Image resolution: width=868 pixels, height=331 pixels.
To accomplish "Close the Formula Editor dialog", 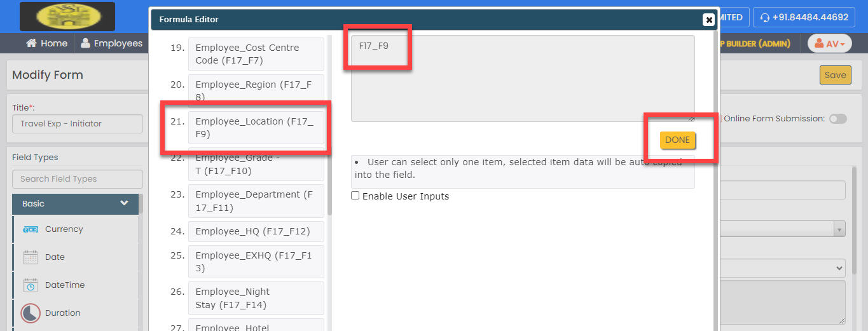I will (x=708, y=20).
